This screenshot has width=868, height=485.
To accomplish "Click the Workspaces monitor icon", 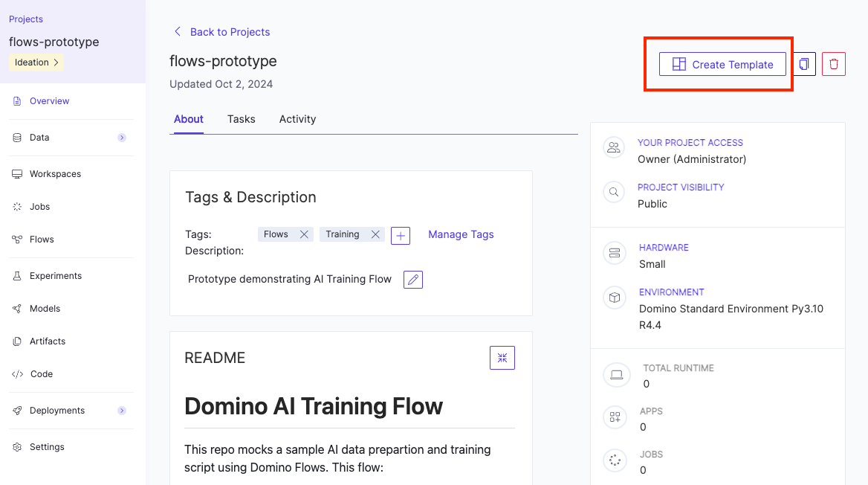I will (x=17, y=174).
